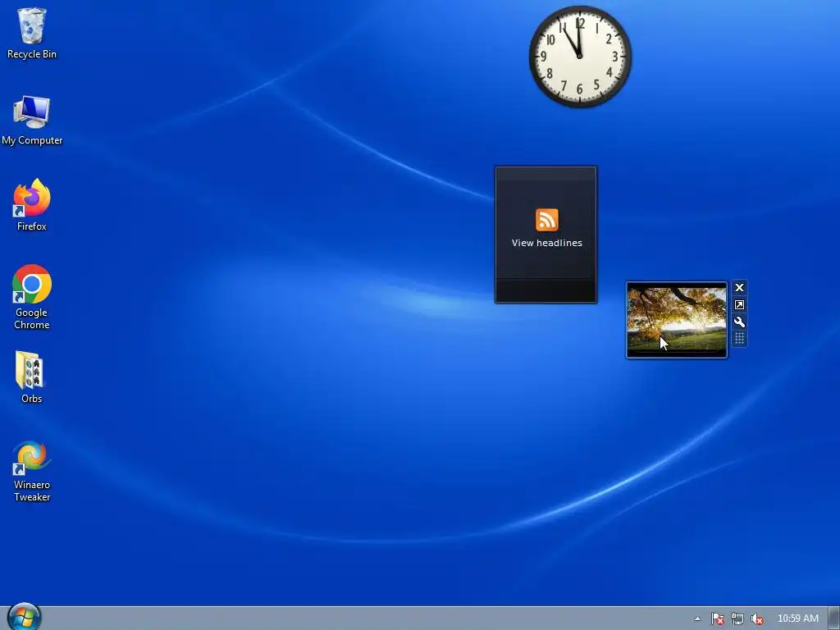
Task: Select the My Computer desktop icon
Action: tap(32, 120)
